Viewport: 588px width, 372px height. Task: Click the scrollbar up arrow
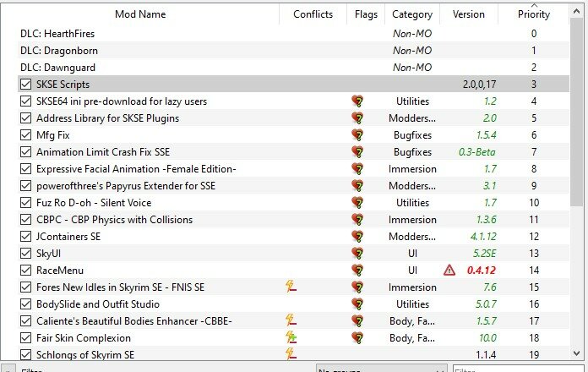577,12
